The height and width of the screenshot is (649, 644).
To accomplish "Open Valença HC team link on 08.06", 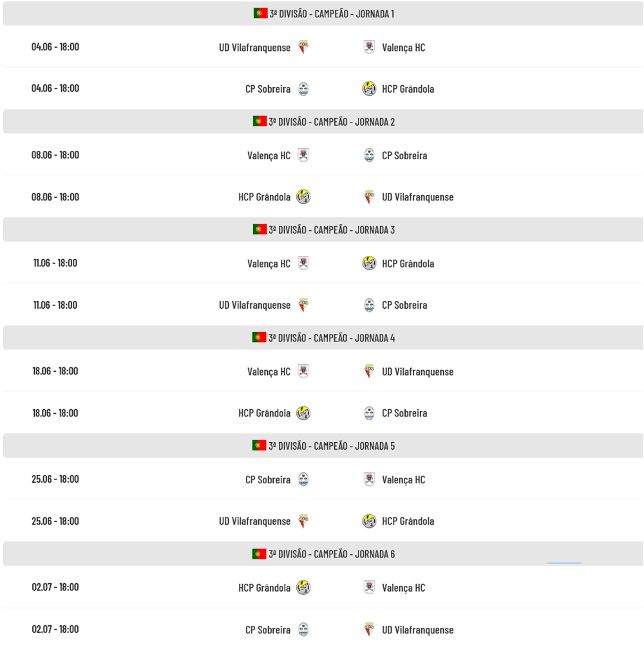I will tap(269, 155).
